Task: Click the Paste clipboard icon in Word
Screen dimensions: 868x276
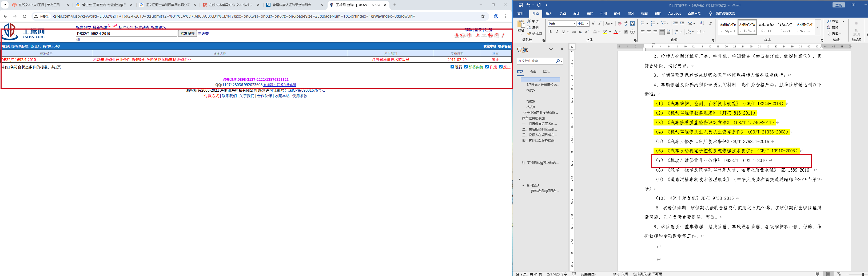Action: (521, 25)
